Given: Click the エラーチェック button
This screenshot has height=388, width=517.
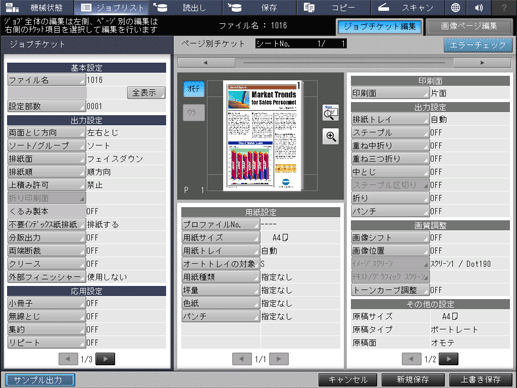Looking at the screenshot, I should coord(478,45).
